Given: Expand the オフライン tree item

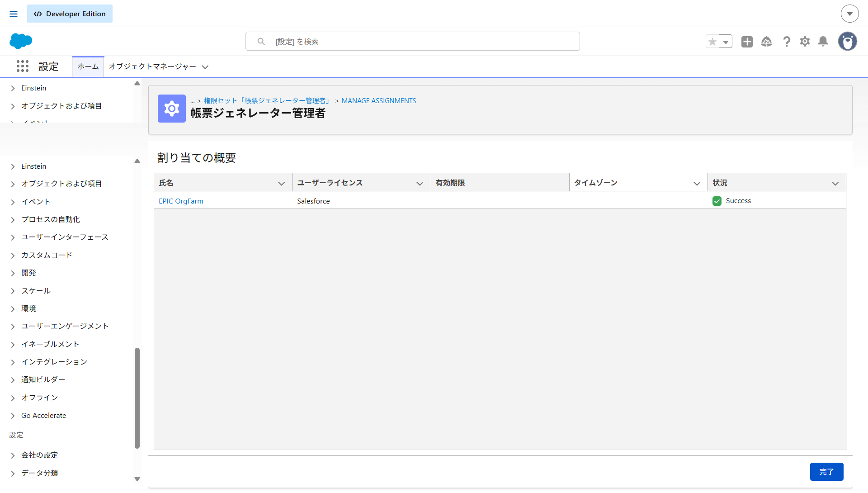Looking at the screenshot, I should pos(13,398).
